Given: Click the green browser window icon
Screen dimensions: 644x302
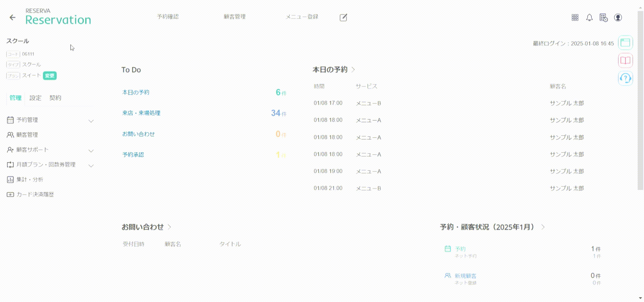Looking at the screenshot, I should (x=625, y=43).
